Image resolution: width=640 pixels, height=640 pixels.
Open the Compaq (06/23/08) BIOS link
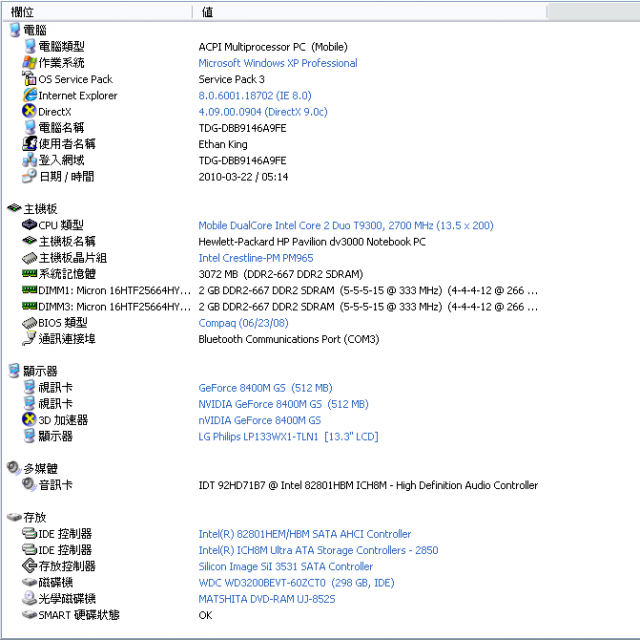(243, 323)
